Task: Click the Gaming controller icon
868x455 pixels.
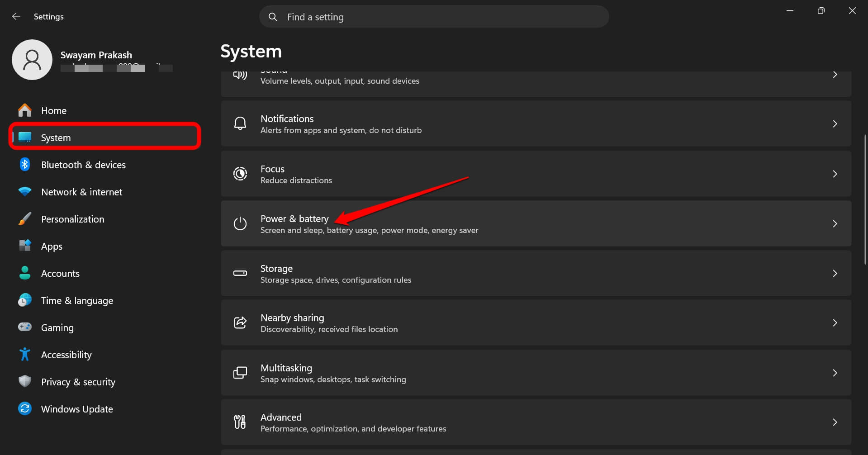Action: (x=25, y=327)
